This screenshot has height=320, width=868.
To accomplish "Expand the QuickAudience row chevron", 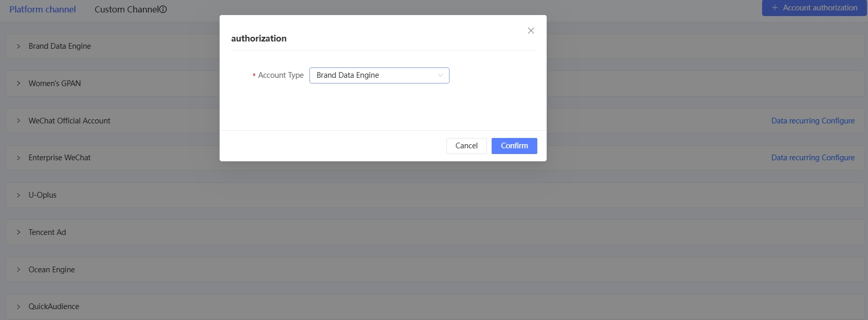I will tap(19, 307).
